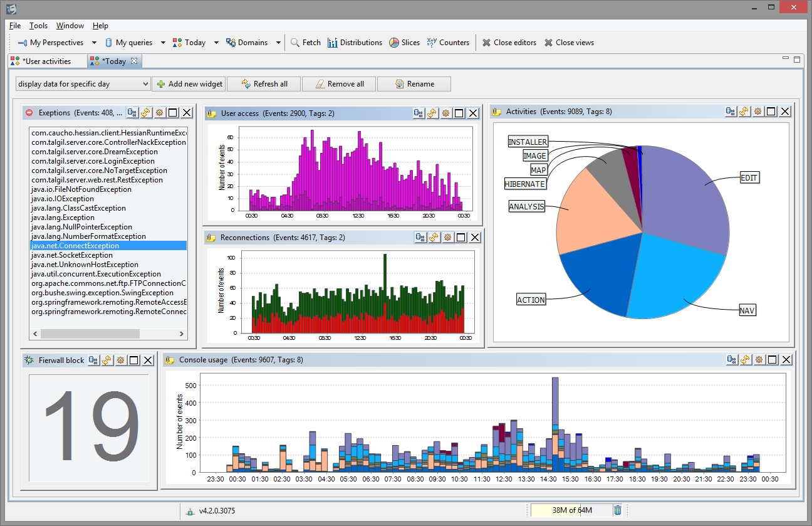Image resolution: width=812 pixels, height=526 pixels.
Task: Open Slices from toolbar
Action: (x=404, y=43)
